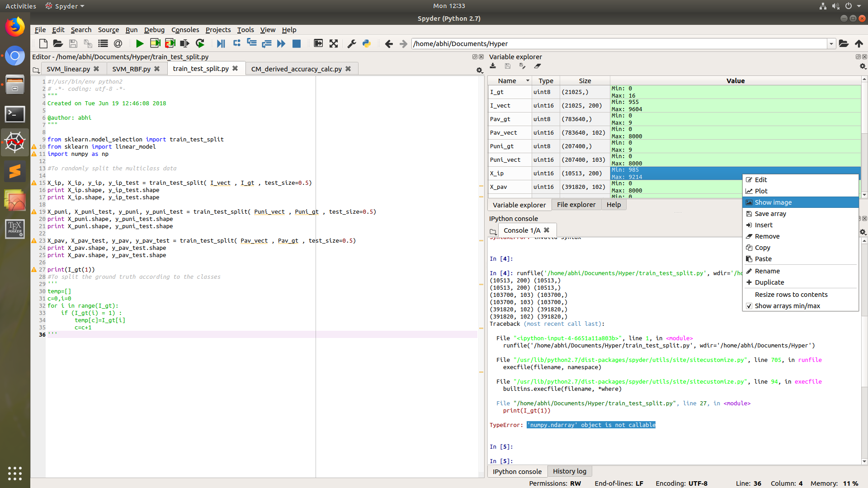
Task: Click the Activities button
Action: pyautogui.click(x=21, y=6)
